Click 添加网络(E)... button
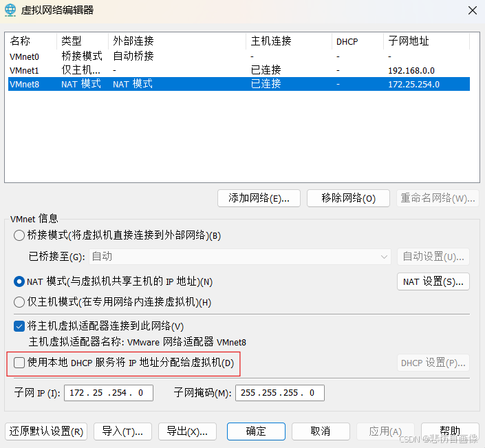The image size is (485, 448). pyautogui.click(x=259, y=198)
